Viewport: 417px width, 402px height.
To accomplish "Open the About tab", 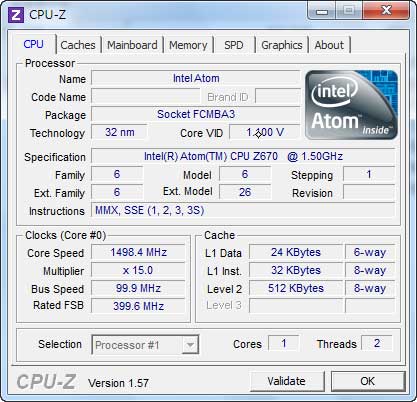I will click(x=329, y=45).
